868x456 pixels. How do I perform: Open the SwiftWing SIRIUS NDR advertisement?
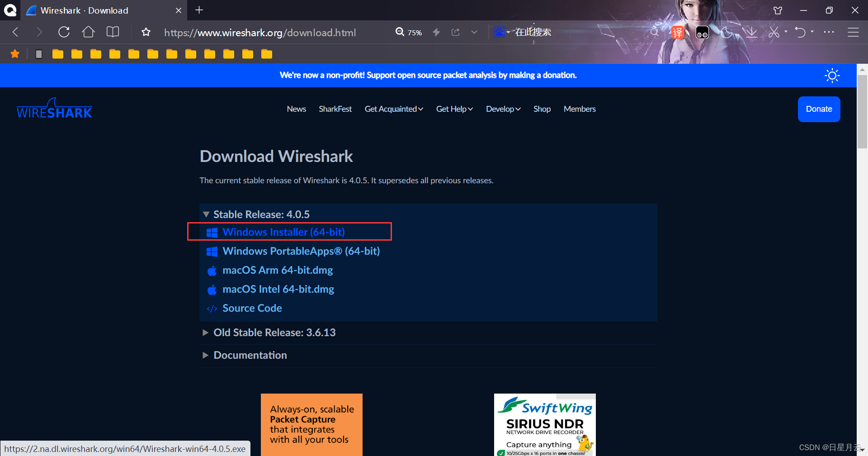(x=545, y=425)
